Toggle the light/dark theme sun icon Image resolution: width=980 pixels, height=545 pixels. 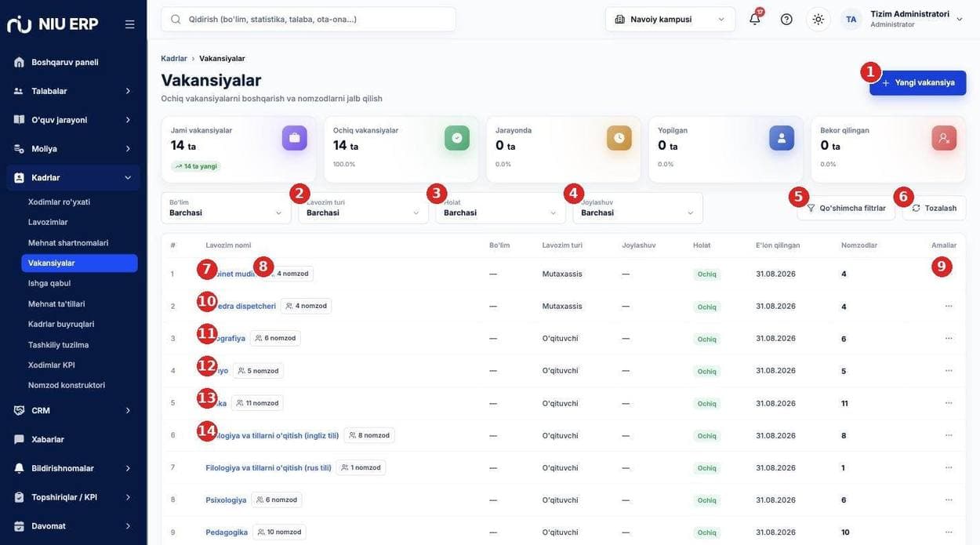pyautogui.click(x=818, y=19)
